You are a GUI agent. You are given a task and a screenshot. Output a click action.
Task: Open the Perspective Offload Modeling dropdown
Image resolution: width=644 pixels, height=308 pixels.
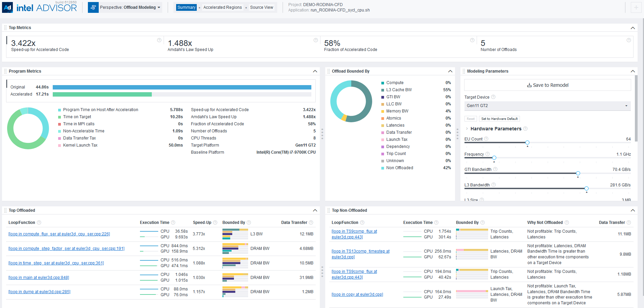130,7
